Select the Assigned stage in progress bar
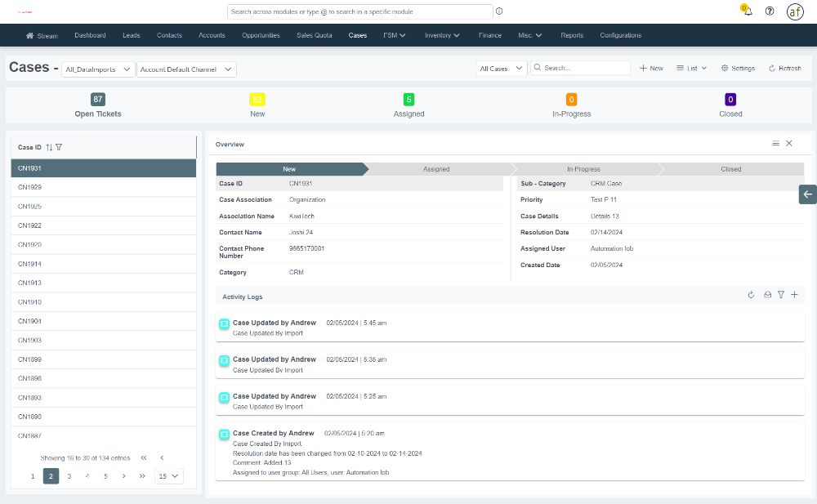Image resolution: width=817 pixels, height=504 pixels. click(x=436, y=169)
